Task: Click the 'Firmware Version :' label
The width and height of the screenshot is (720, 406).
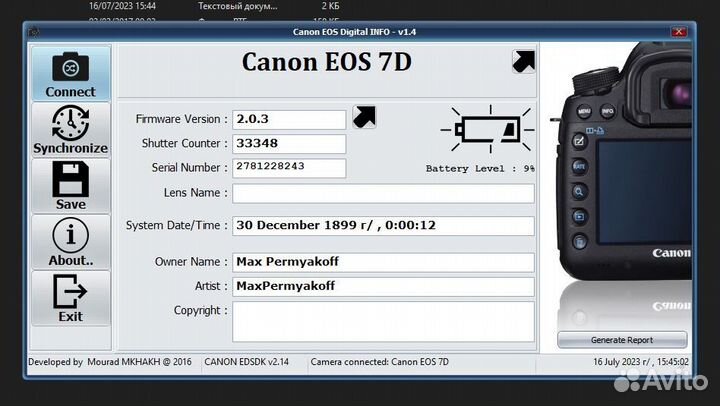Action: point(181,119)
